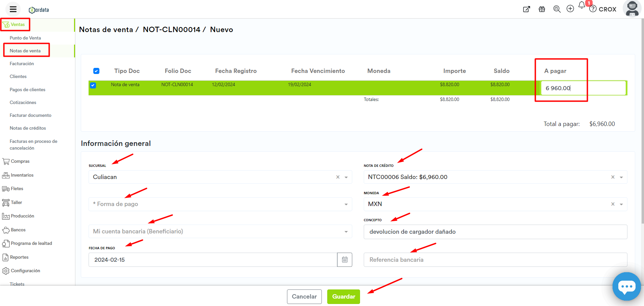644x306 pixels.
Task: Open the hamburger menu in the header
Action: (13, 9)
